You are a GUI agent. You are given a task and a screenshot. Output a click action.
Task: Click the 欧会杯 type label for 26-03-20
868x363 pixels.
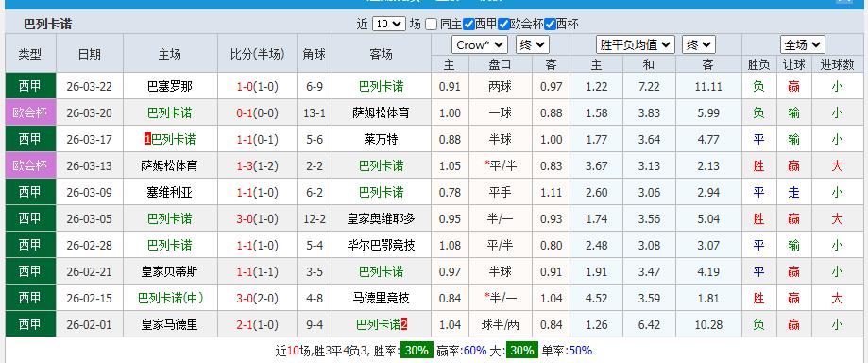click(x=30, y=112)
